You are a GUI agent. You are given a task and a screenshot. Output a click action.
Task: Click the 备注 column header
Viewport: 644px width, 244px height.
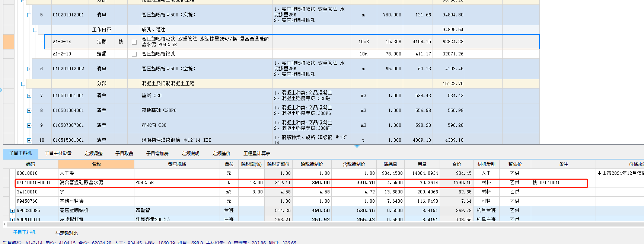[x=564, y=164]
